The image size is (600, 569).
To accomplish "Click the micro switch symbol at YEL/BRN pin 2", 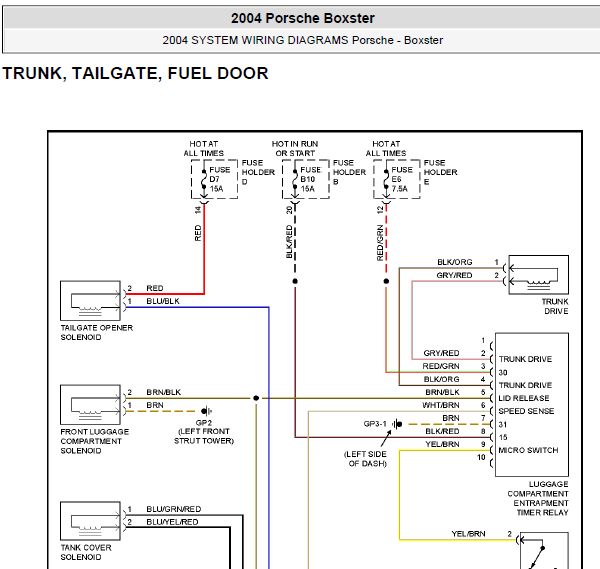I will [x=544, y=550].
